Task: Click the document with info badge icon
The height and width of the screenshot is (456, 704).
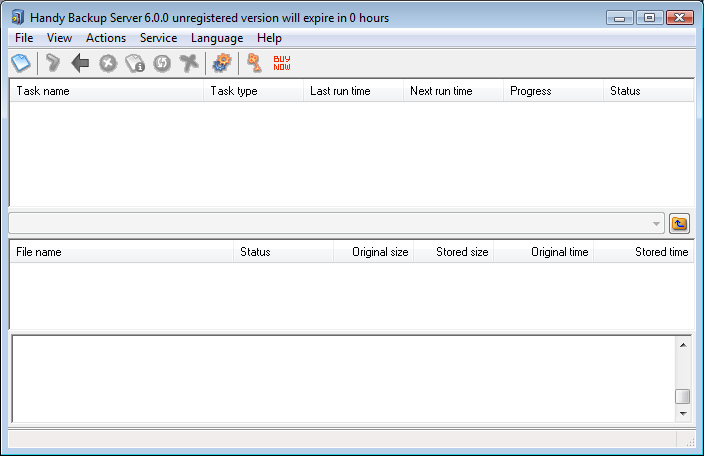Action: [x=135, y=63]
